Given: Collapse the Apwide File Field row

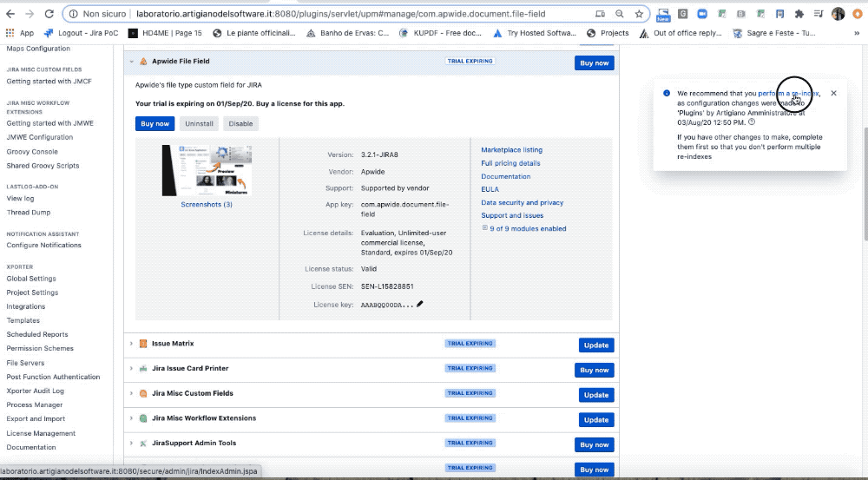Looking at the screenshot, I should (x=131, y=62).
